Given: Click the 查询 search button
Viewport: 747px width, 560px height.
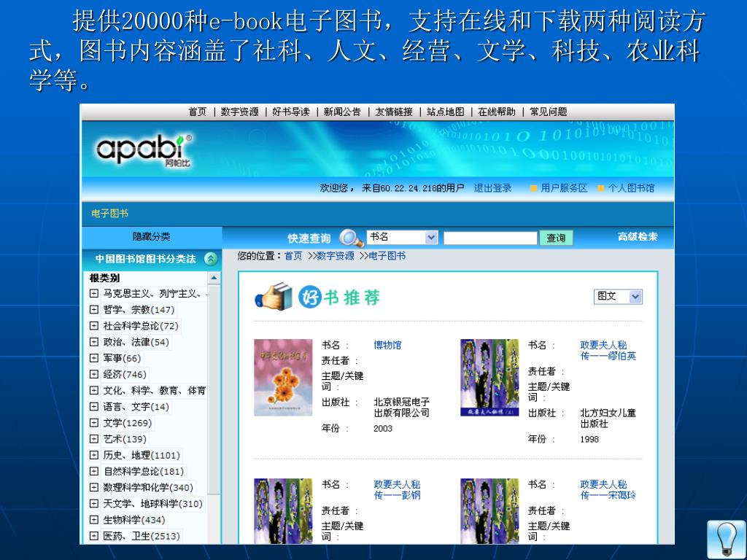Looking at the screenshot, I should [556, 238].
